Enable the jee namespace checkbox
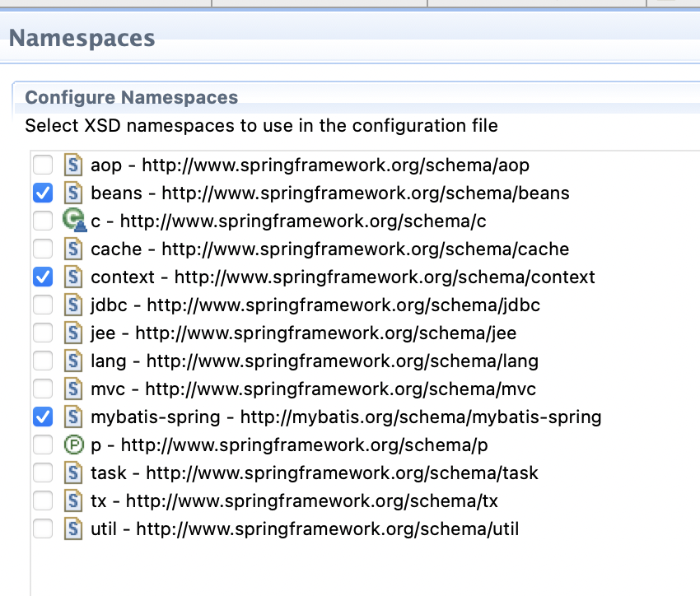This screenshot has height=596, width=700. click(x=43, y=333)
